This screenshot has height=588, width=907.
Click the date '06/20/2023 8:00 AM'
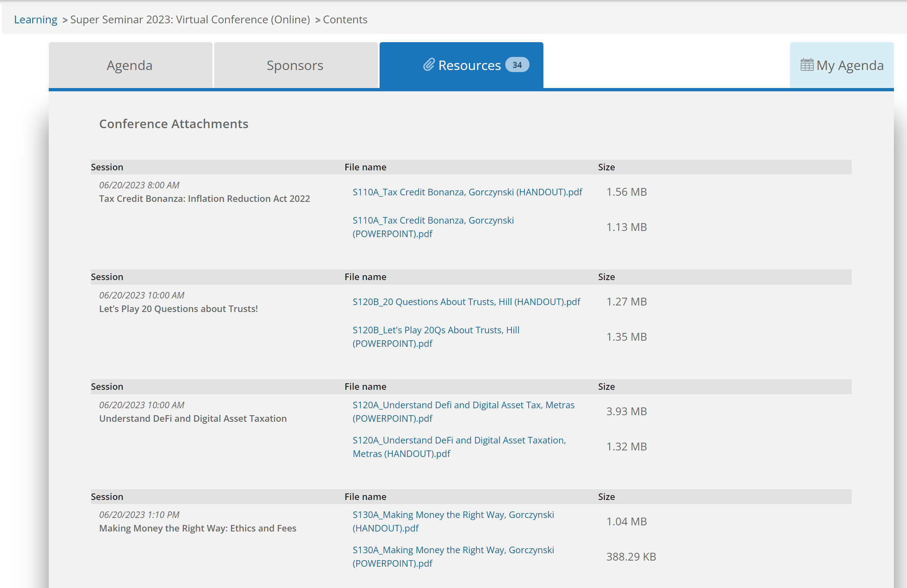[139, 185]
